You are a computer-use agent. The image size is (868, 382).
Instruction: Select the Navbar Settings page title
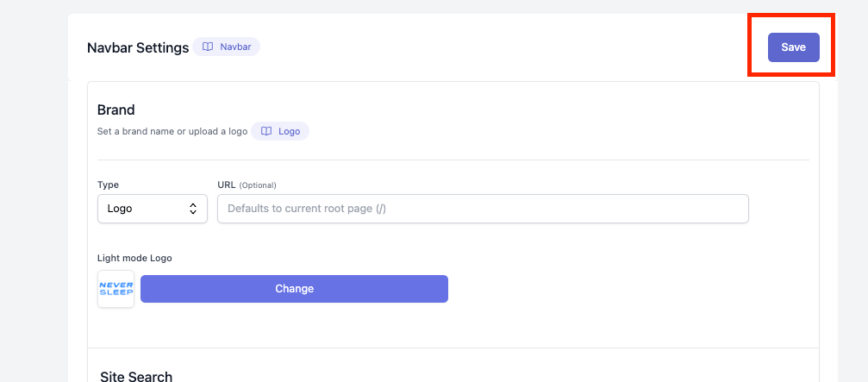[138, 47]
